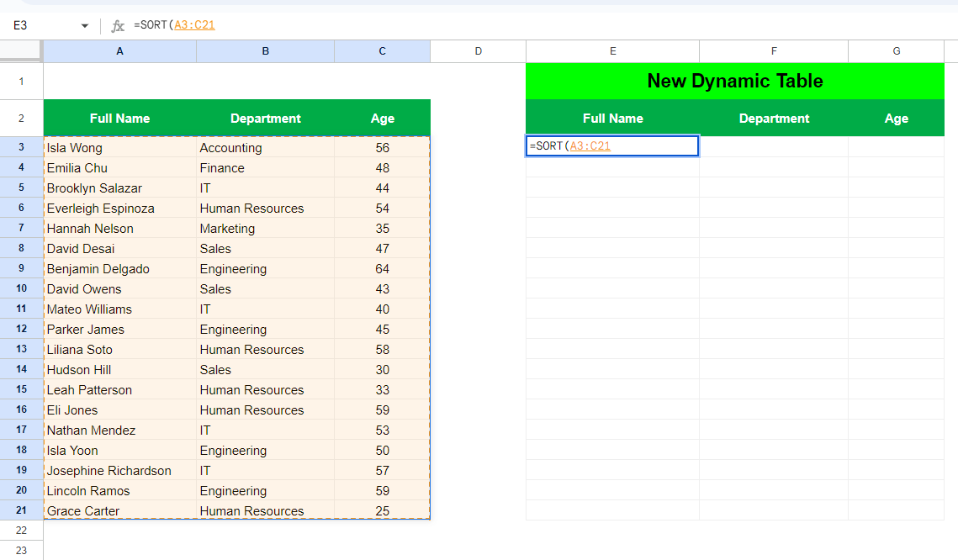The height and width of the screenshot is (560, 958).
Task: Select cell containing Hannah Nelson
Action: click(x=119, y=229)
